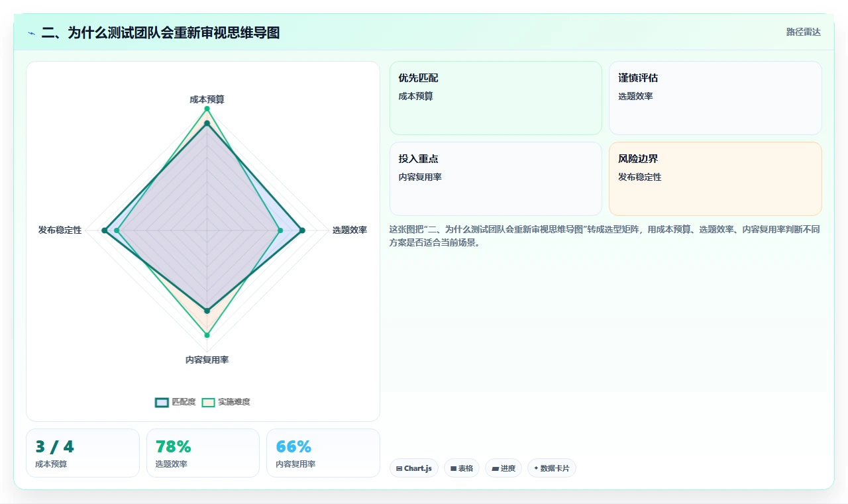This screenshot has width=848, height=504.
Task: Click the light green 实施难度 point on 成本预算 axis
Action: tap(207, 109)
